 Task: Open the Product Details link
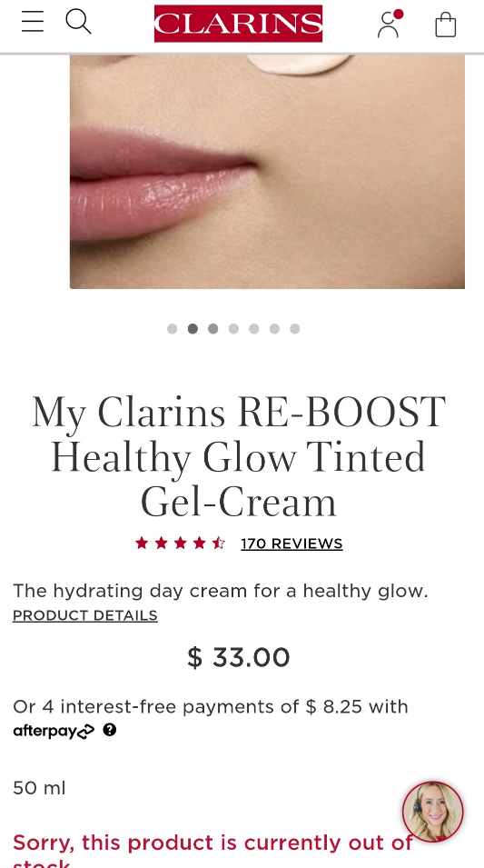click(85, 615)
